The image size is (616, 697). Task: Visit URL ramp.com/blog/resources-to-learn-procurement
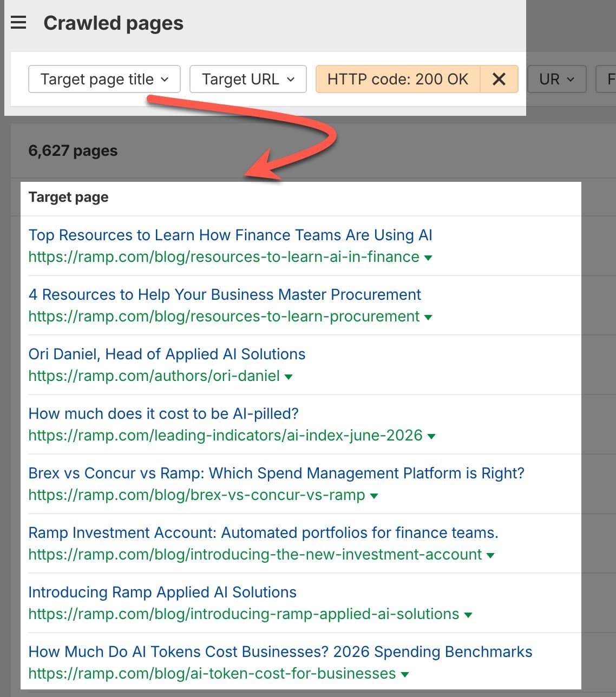click(224, 316)
